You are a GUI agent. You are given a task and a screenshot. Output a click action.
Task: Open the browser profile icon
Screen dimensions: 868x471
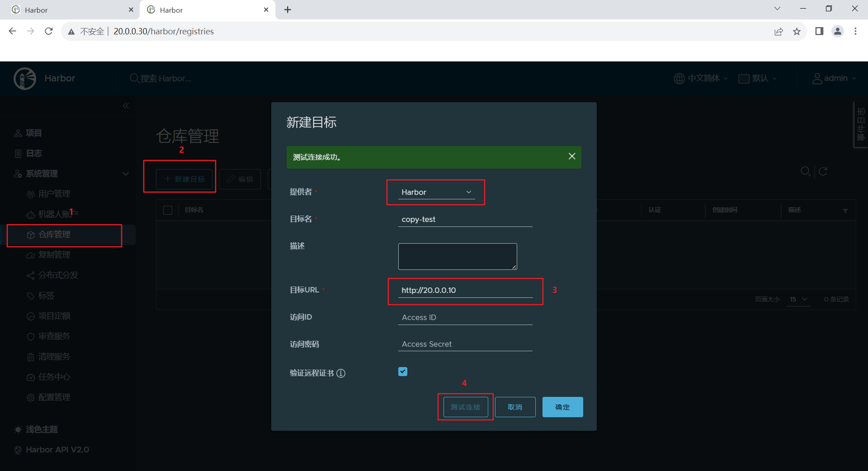pos(838,31)
